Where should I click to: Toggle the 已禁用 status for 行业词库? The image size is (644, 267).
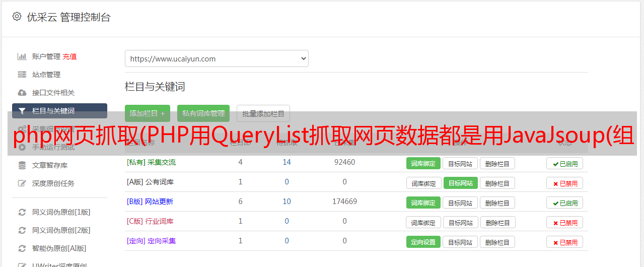coord(565,222)
